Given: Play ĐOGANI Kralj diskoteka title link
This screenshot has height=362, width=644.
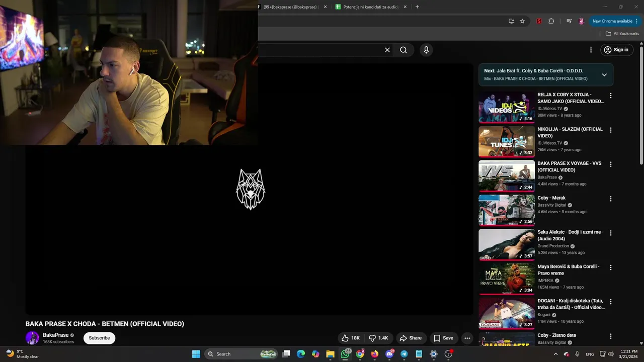Looking at the screenshot, I should (x=571, y=304).
